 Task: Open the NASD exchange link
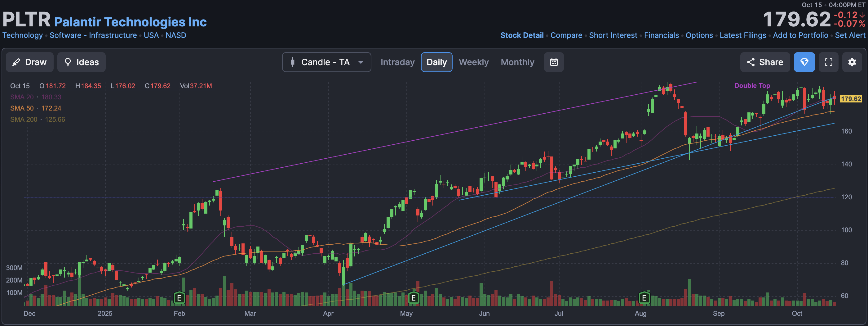[175, 35]
